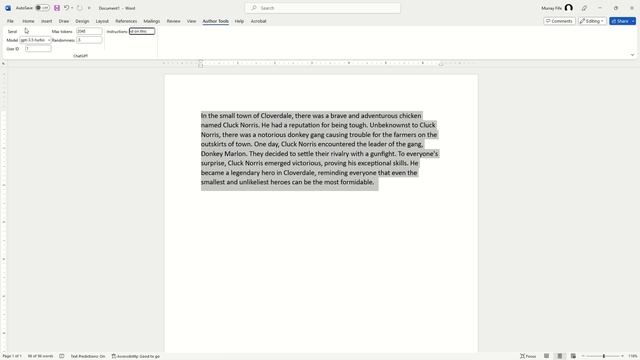Open the Editing mode dropdown
Image resolution: width=640 pixels, height=360 pixels.
[592, 21]
